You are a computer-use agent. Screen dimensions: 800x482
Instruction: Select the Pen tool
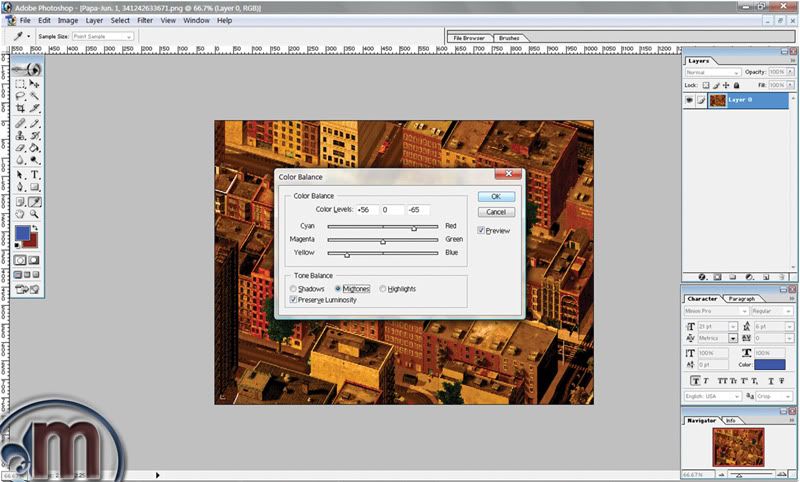(x=20, y=187)
